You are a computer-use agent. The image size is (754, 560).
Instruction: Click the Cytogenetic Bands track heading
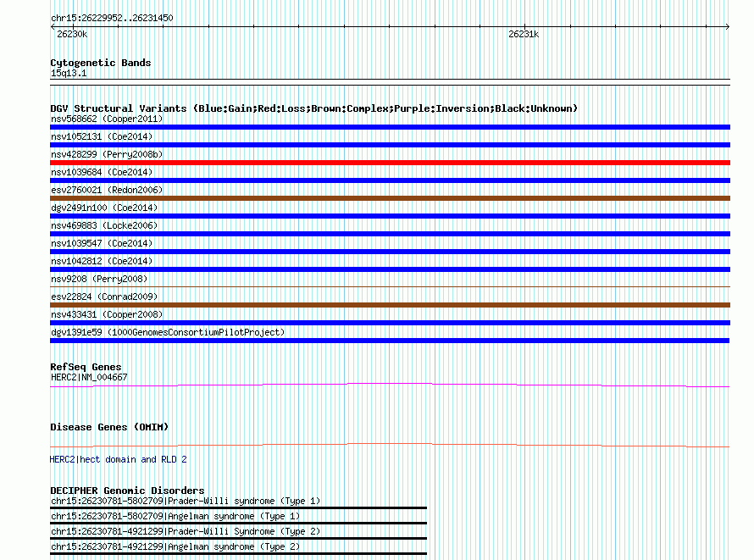101,63
